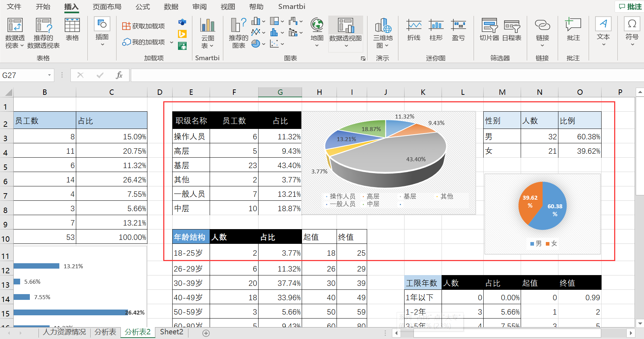The height and width of the screenshot is (339, 644).
Task: Open the Bing Maps add-in
Action: point(182,34)
